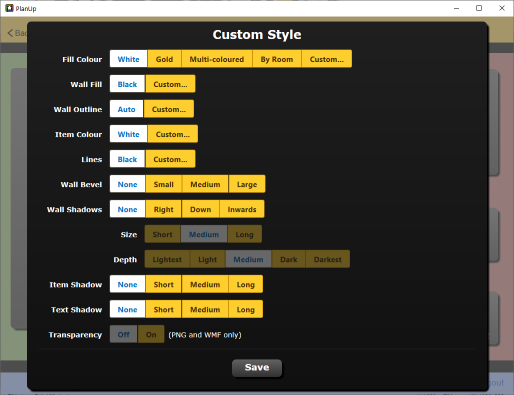The image size is (514, 395).
Task: Set shadow Depth to Lightest
Action: click(167, 259)
